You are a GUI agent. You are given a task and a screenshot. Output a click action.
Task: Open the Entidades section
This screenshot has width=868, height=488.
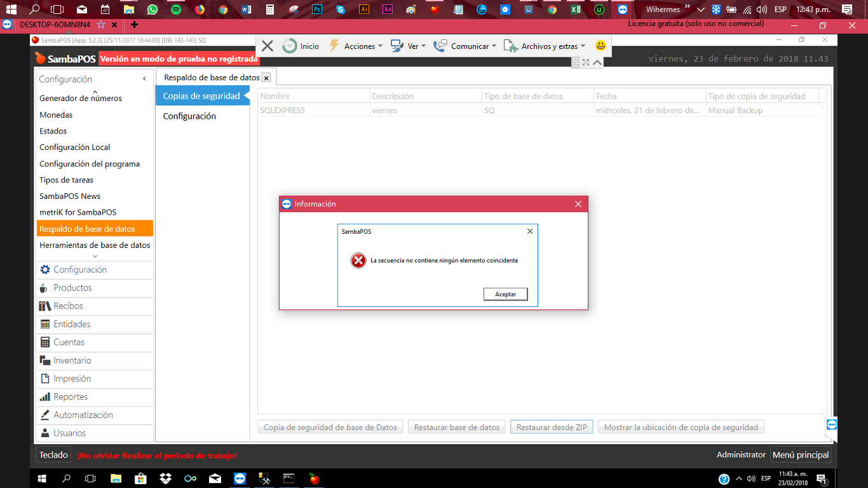tap(95, 324)
